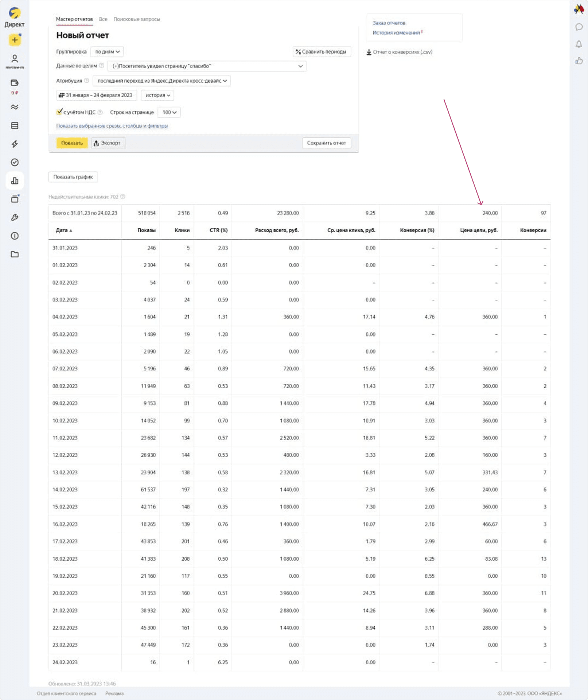Image resolution: width=588 pixels, height=700 pixels.
Task: Open the notifications bell icon
Action: click(x=579, y=44)
